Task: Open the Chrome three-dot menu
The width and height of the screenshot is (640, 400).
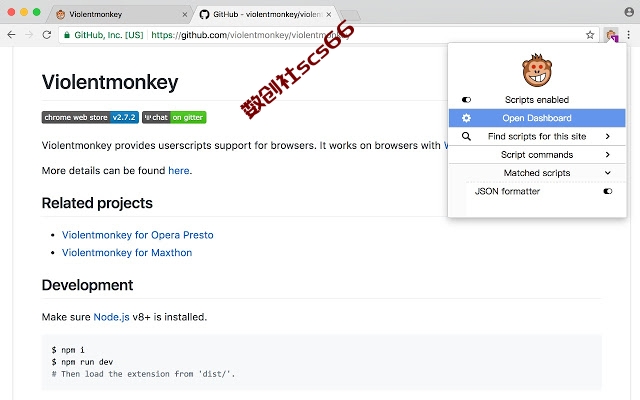Action: (x=629, y=35)
